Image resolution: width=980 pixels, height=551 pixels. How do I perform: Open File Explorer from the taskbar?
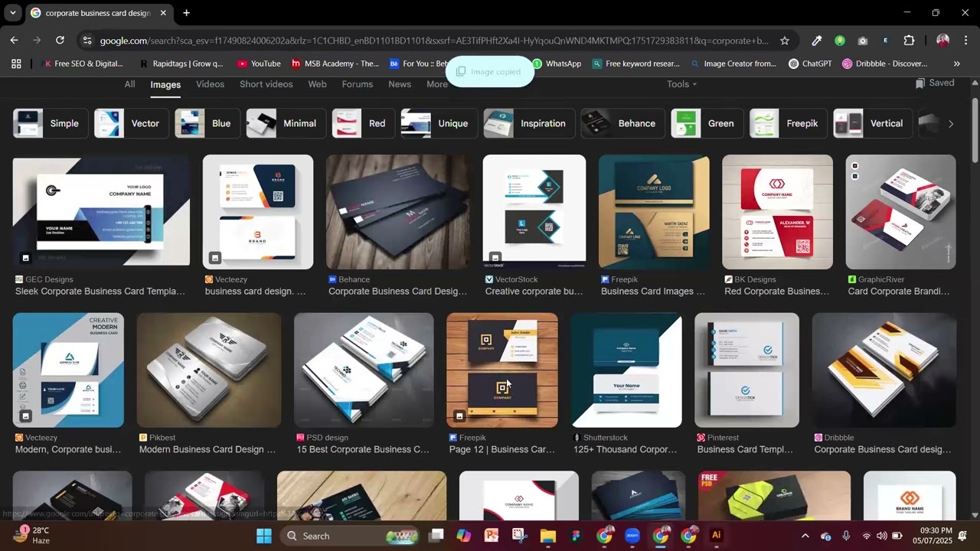(x=548, y=536)
